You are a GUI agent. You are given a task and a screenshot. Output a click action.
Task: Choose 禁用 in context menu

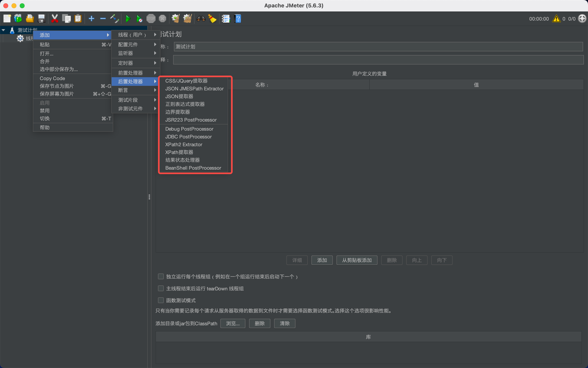click(x=73, y=111)
